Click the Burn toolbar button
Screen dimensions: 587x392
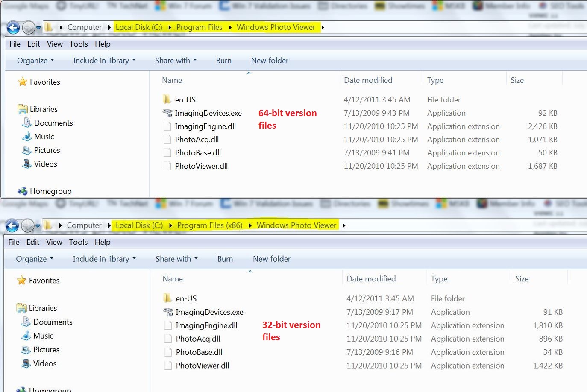[x=223, y=60]
